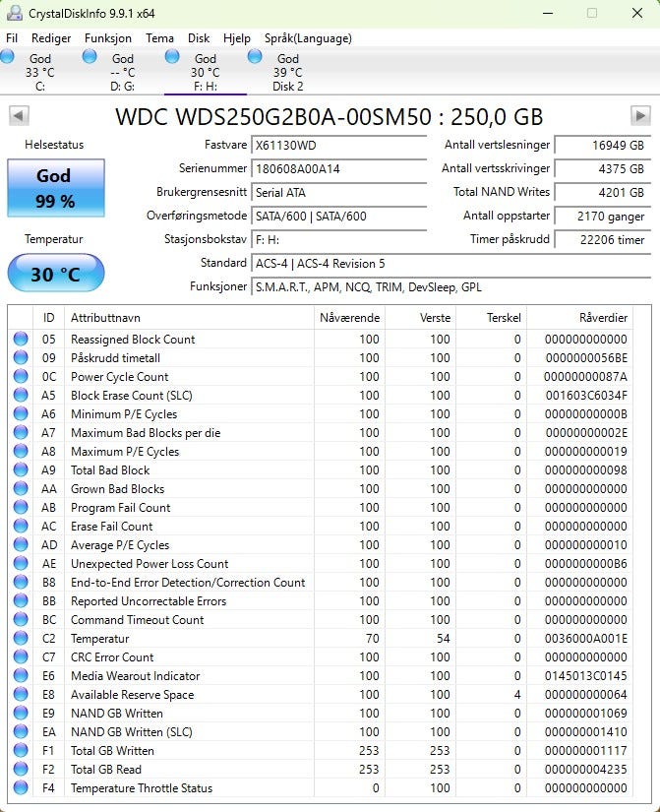
Task: Open the Funksjon menu
Action: coord(107,38)
